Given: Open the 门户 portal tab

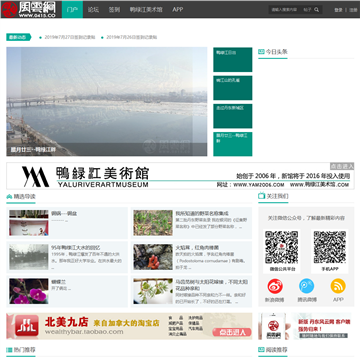Looking at the screenshot, I should click(x=72, y=10).
